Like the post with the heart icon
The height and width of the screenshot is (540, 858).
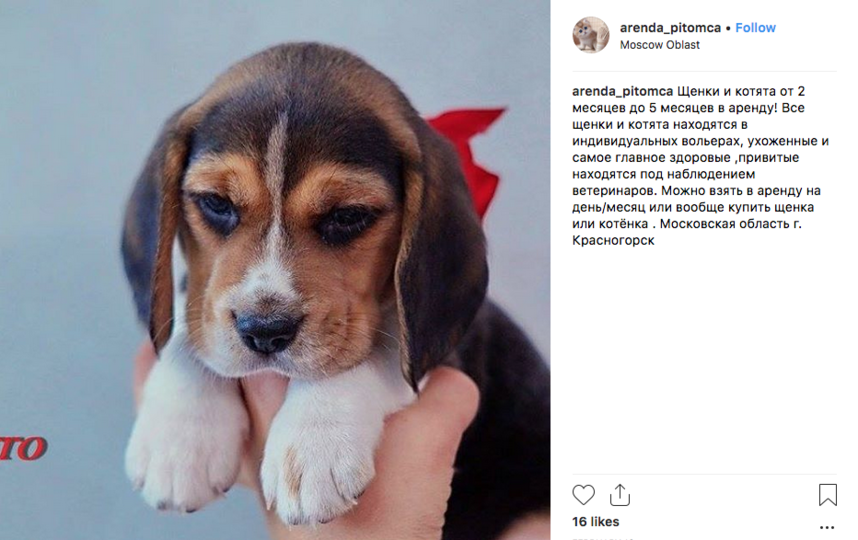[583, 495]
